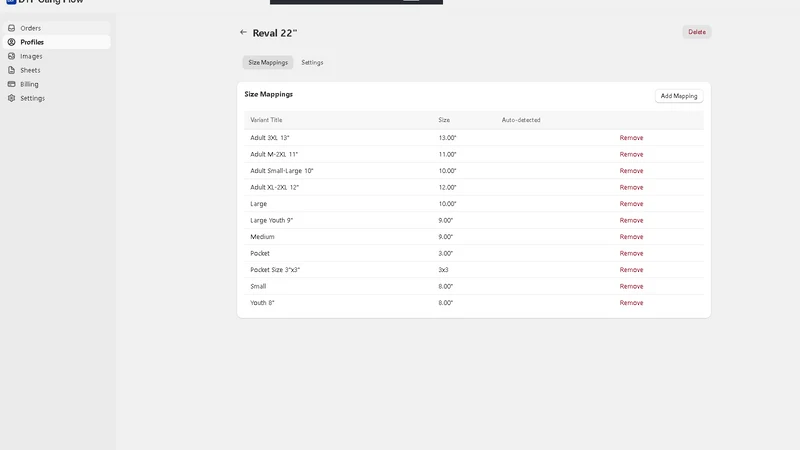Remove the Adult M-2XL 11" mapping

click(x=631, y=154)
